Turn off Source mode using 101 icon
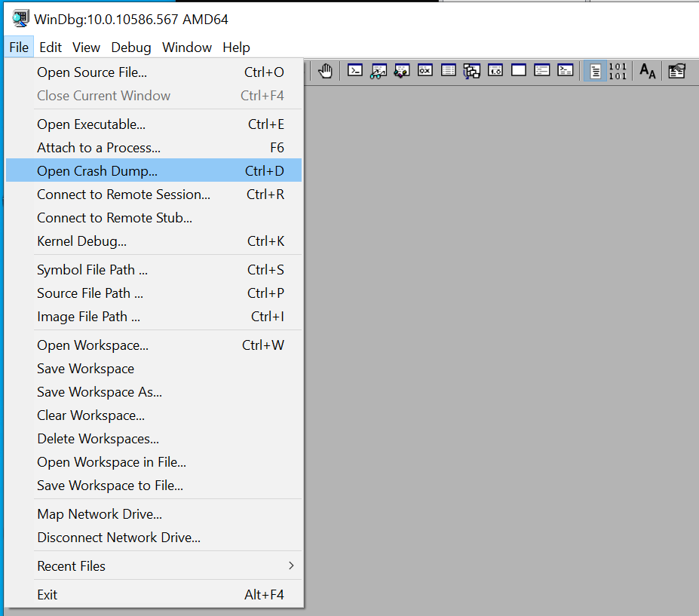 [x=618, y=71]
